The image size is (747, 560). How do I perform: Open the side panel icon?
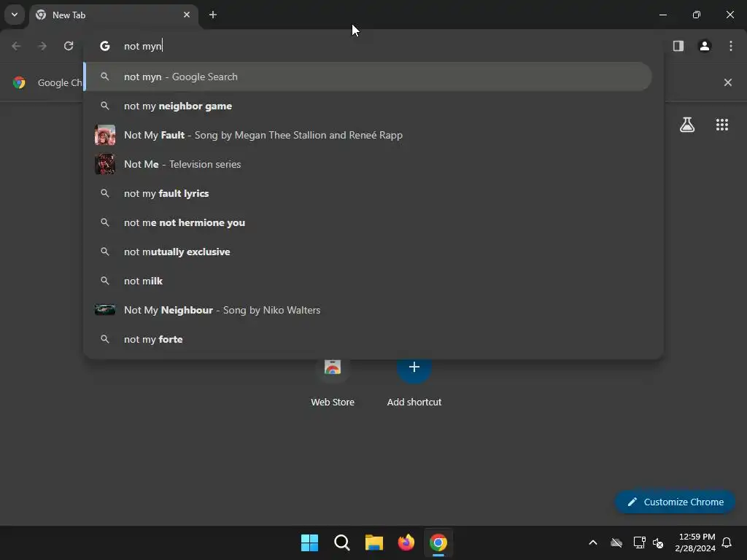click(x=678, y=46)
